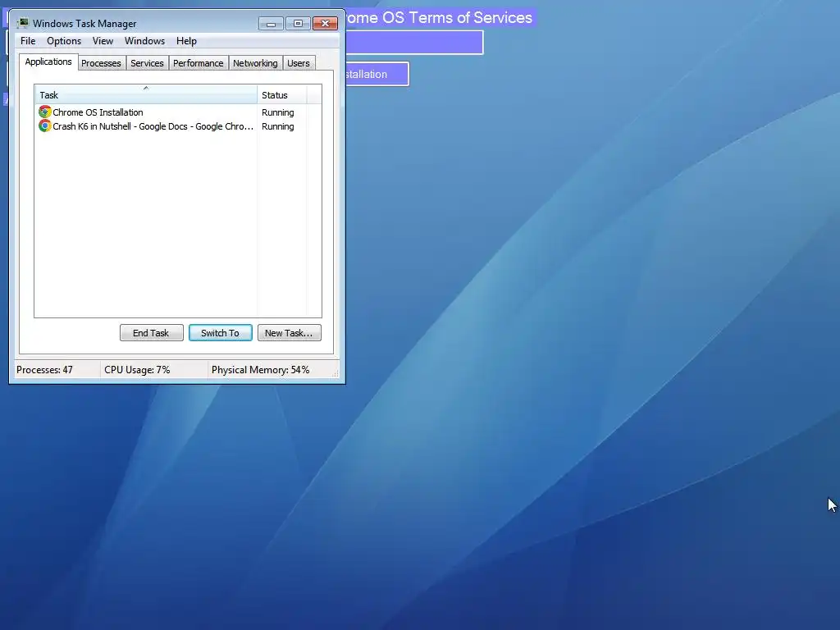Click the End Task button
The width and height of the screenshot is (840, 630).
(x=151, y=333)
